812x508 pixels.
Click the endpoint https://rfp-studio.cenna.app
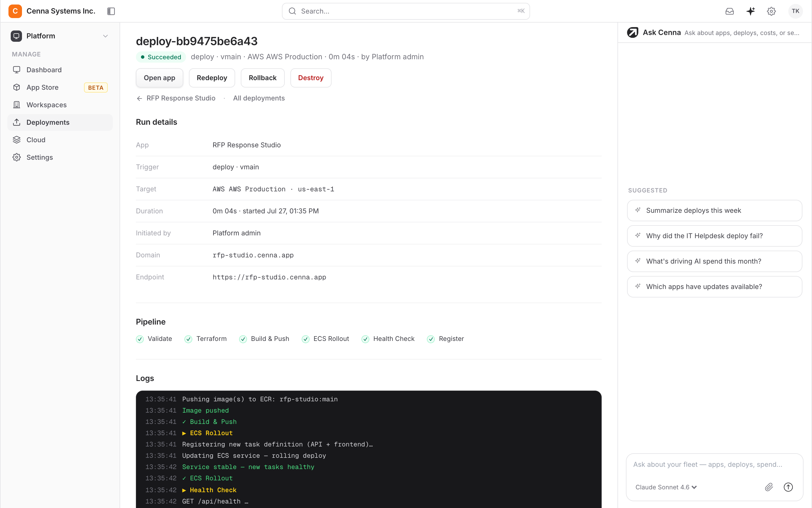pos(269,277)
